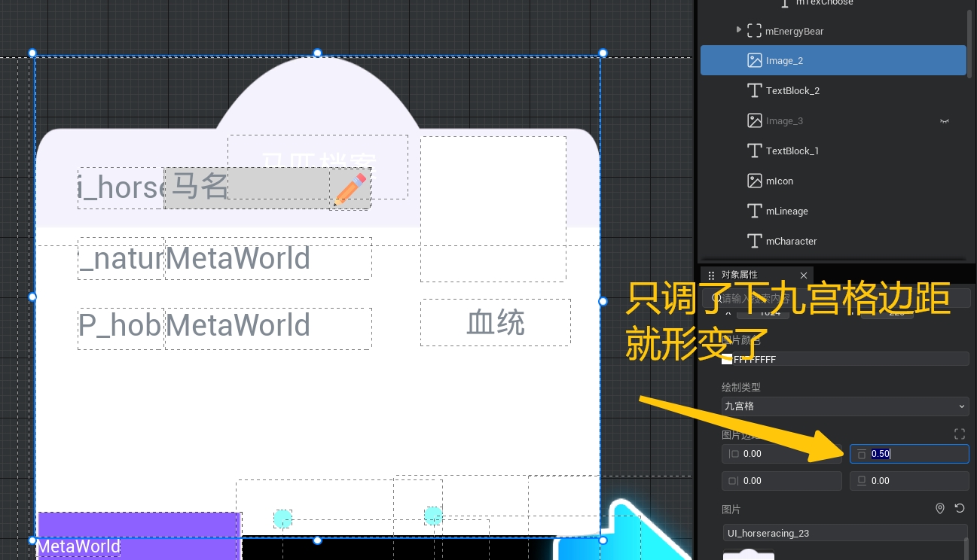Click the 图片颜色 white color swatch
This screenshot has width=977, height=560.
[727, 359]
